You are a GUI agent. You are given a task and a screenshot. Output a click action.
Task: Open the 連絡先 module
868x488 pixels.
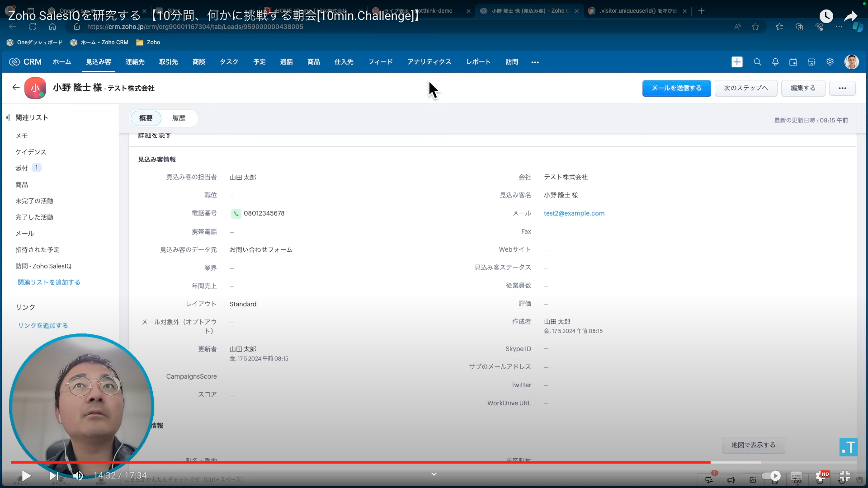point(135,62)
